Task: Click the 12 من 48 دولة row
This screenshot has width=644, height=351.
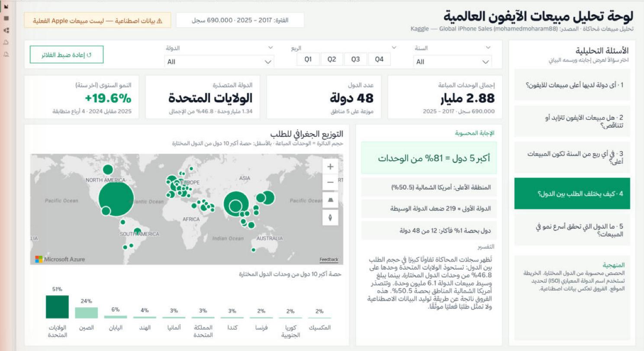Action: tap(429, 230)
